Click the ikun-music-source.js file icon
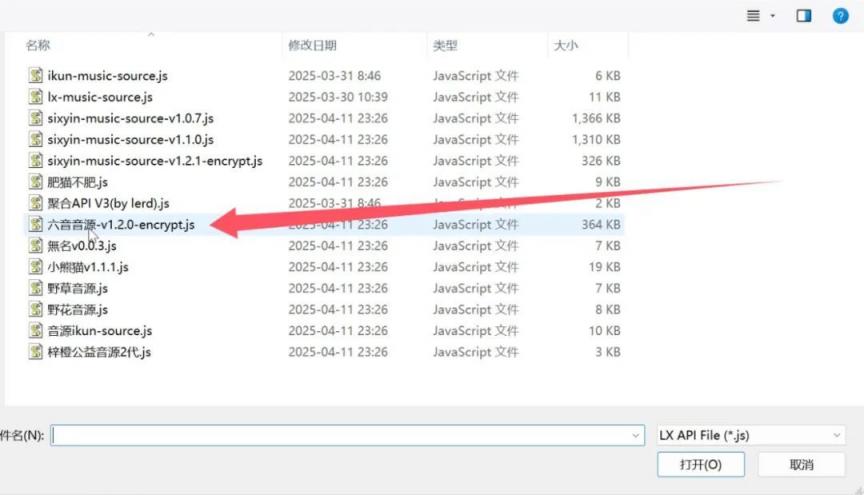 click(x=36, y=76)
